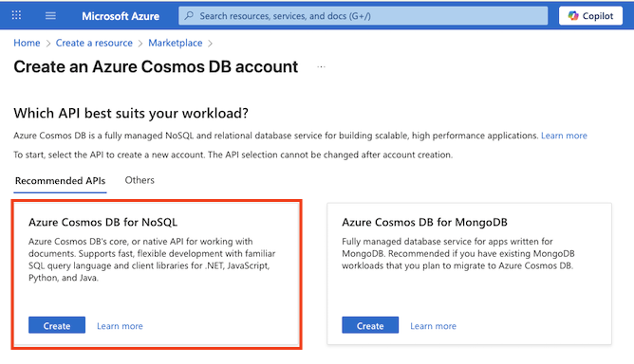
Task: Click the 'Create an Azure Cosmos DB account' title
Action: [156, 66]
